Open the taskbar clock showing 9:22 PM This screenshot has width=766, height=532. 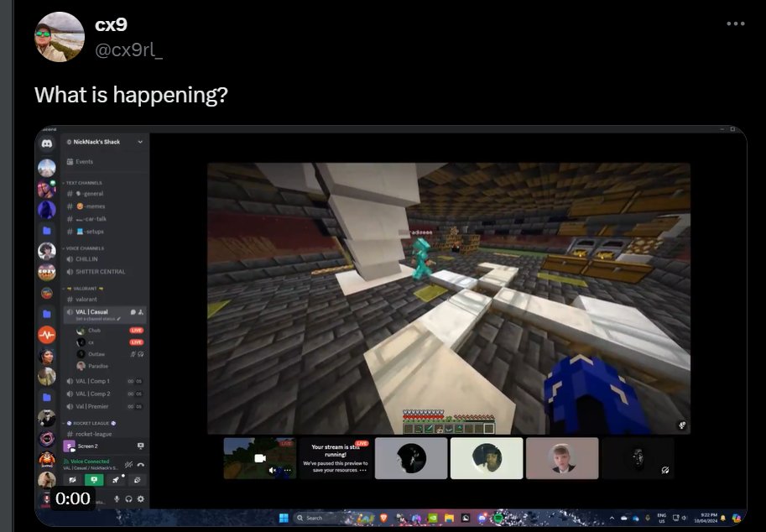(706, 518)
